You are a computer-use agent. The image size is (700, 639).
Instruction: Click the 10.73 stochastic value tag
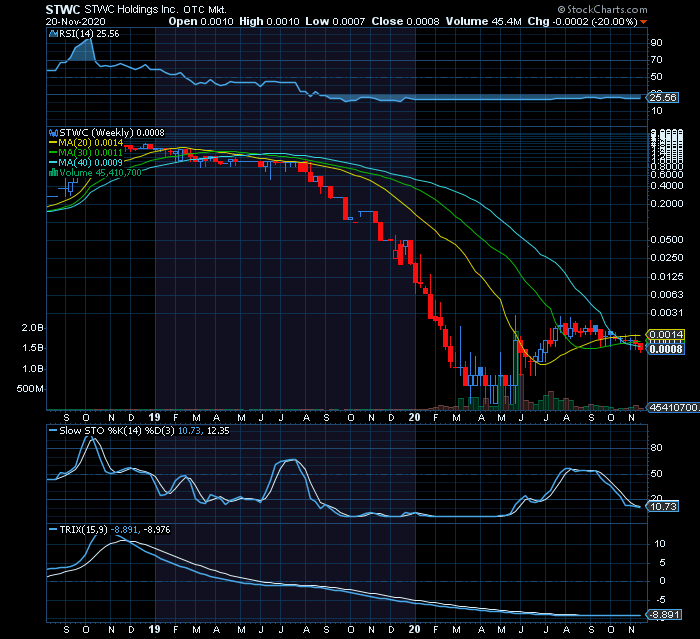pyautogui.click(x=662, y=506)
